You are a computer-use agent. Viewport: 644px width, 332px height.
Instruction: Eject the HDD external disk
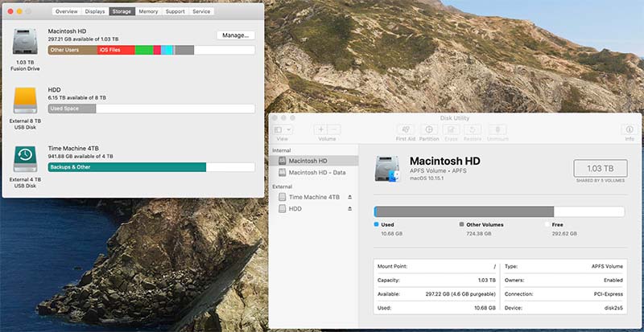(350, 209)
